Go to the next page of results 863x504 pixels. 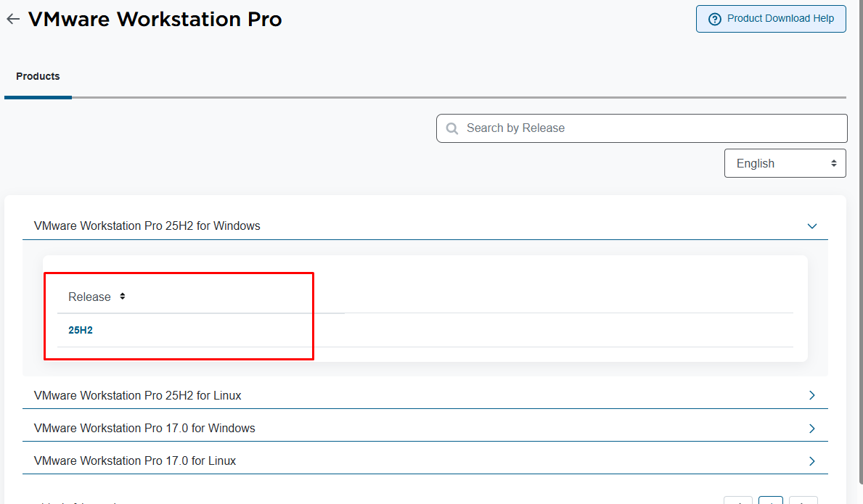coord(803,501)
